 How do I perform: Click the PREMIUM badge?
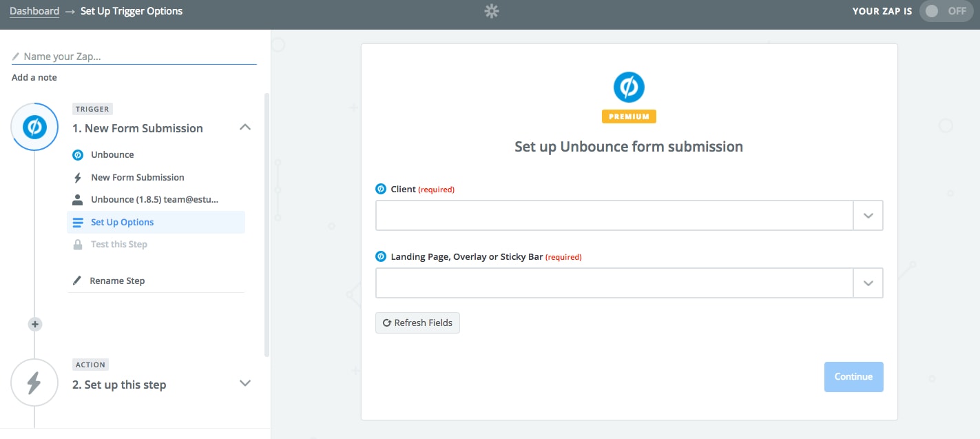(629, 116)
